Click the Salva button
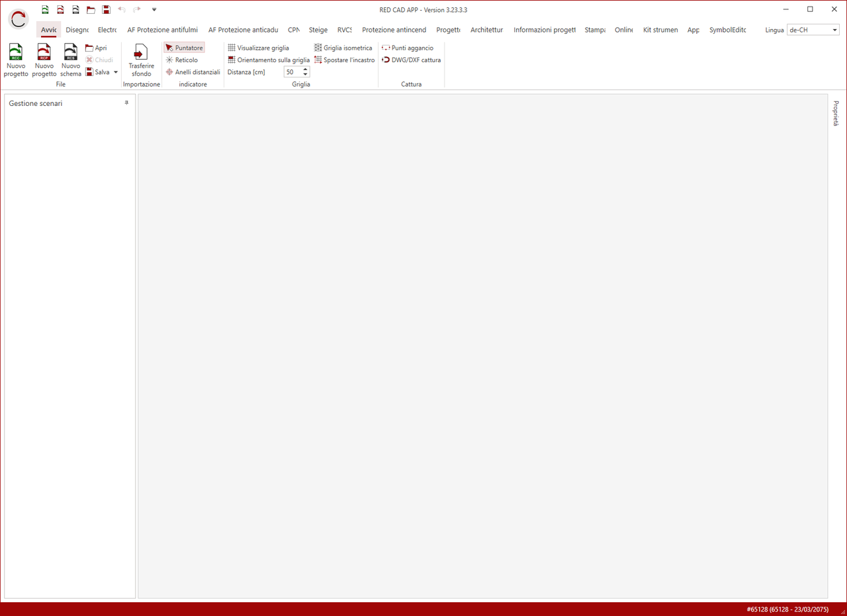The height and width of the screenshot is (616, 847). [x=98, y=72]
